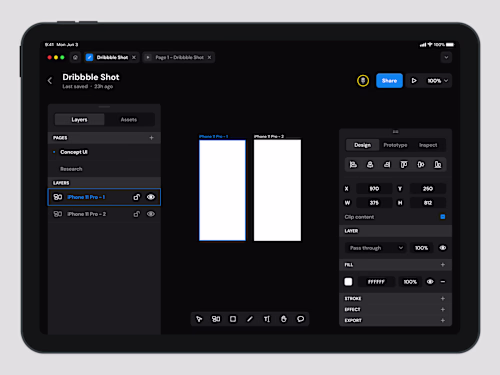Click the Y position input field
This screenshot has height=375, width=500.
coord(428,189)
